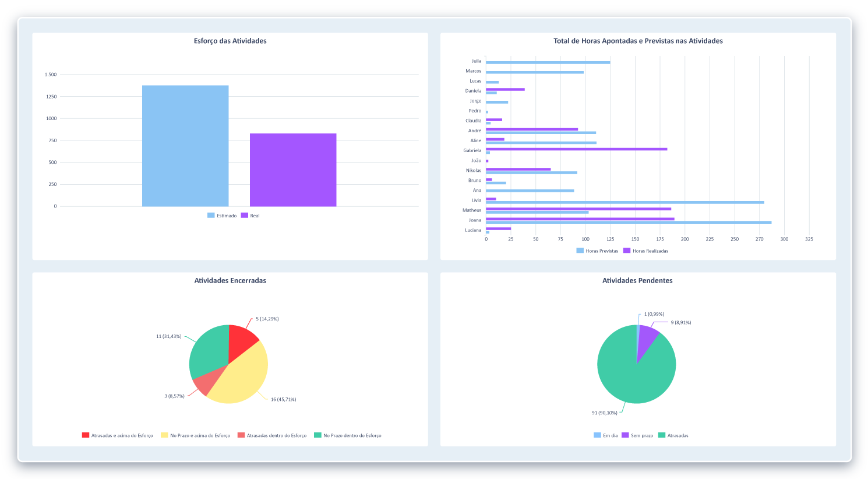Select Gabriela's purple Horas Realizadas bar
868x479 pixels.
576,149
